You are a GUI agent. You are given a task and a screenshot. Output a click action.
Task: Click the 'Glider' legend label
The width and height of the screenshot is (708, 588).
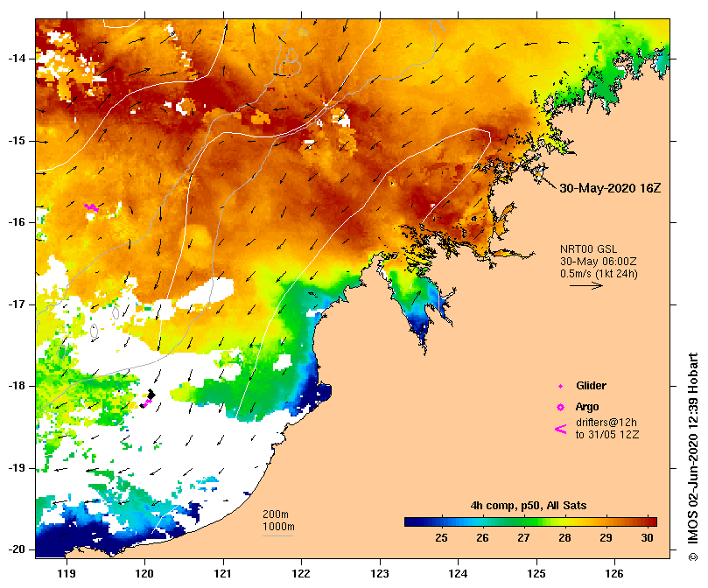[x=591, y=386]
